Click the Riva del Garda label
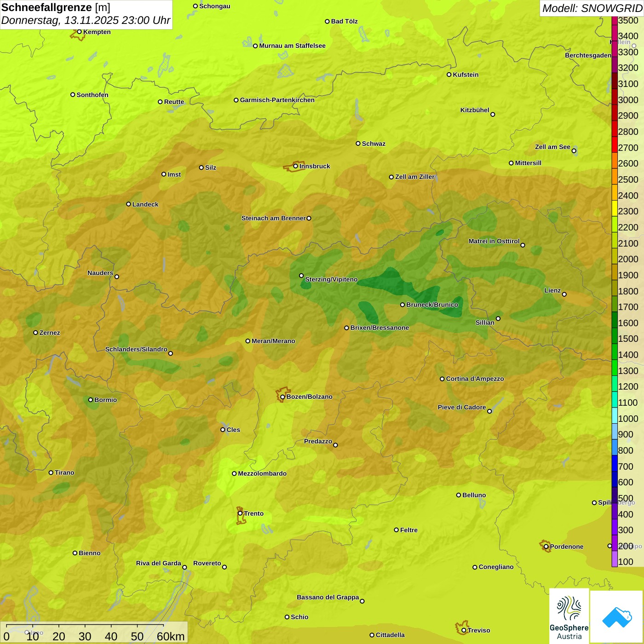Viewport: 644px width, 644px height. tap(159, 563)
